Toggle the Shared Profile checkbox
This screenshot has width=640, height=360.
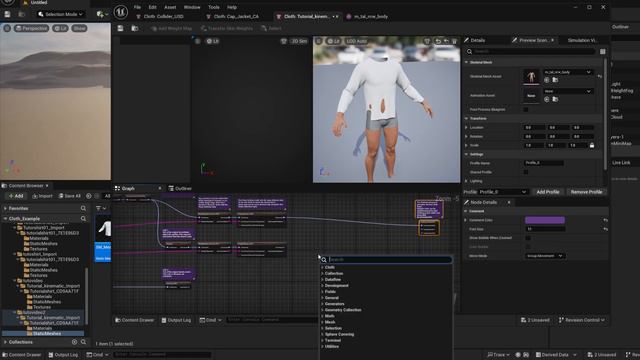point(526,172)
